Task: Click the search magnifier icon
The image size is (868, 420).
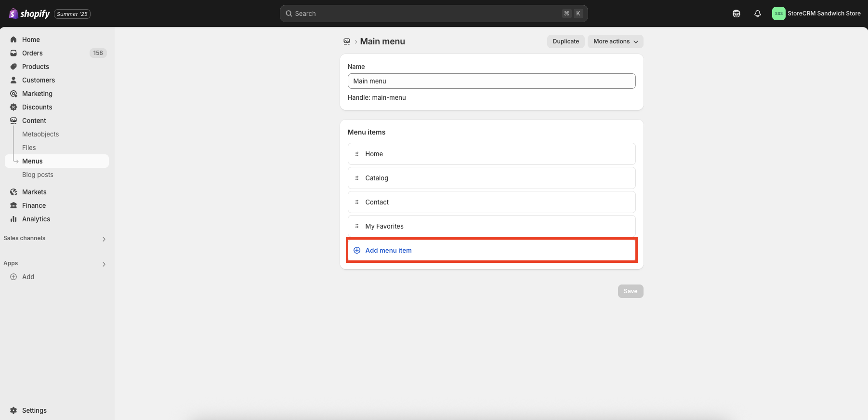Action: pos(289,14)
